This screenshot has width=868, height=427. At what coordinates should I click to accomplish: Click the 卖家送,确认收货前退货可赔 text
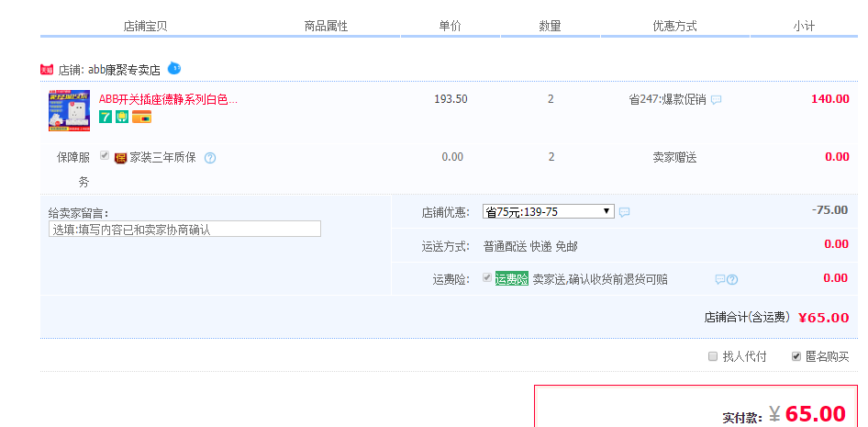600,280
